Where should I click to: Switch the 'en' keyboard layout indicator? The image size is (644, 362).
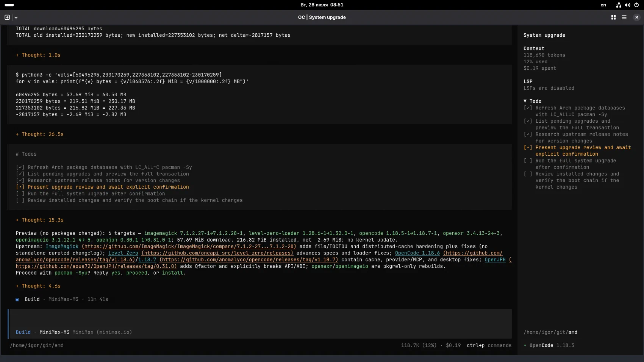point(603,5)
